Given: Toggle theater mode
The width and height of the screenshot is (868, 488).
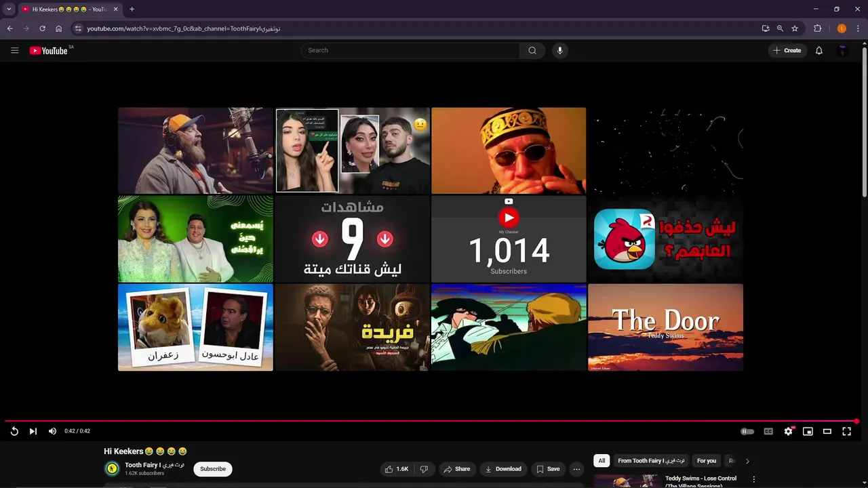Looking at the screenshot, I should 827,431.
